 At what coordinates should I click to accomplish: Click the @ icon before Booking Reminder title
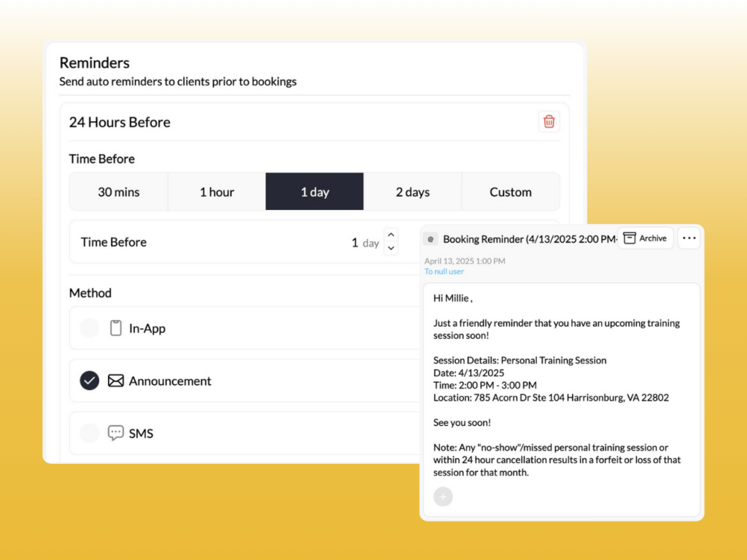pyautogui.click(x=430, y=238)
